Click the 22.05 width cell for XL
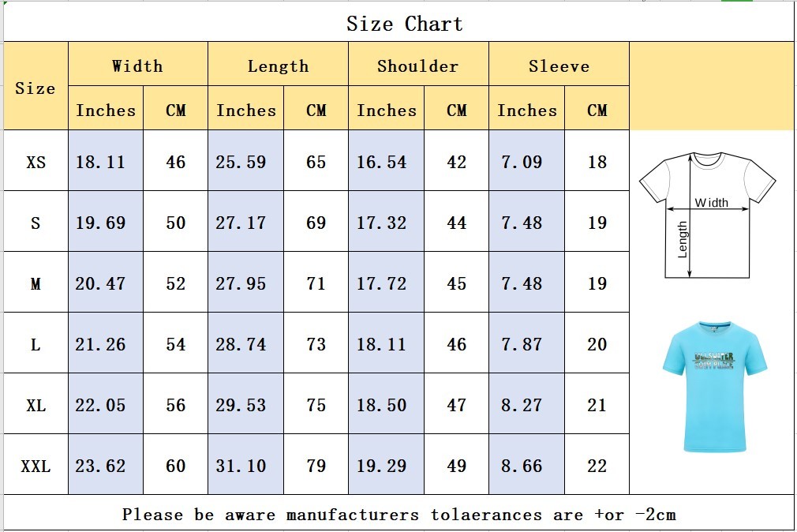797x532 pixels. (x=106, y=404)
